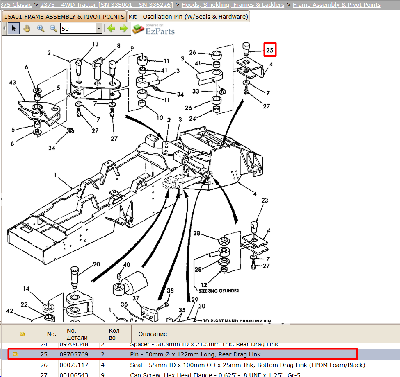
Task: Sort by the description column header
Action: [x=153, y=334]
